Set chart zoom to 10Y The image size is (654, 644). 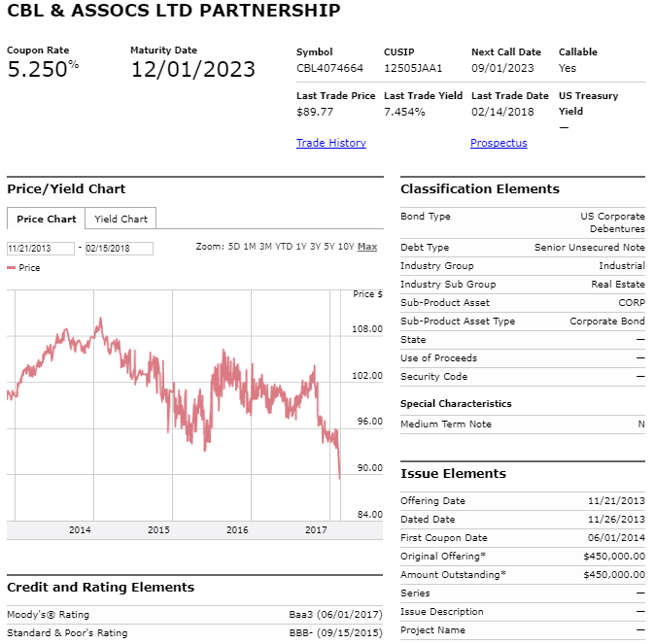coord(346,247)
